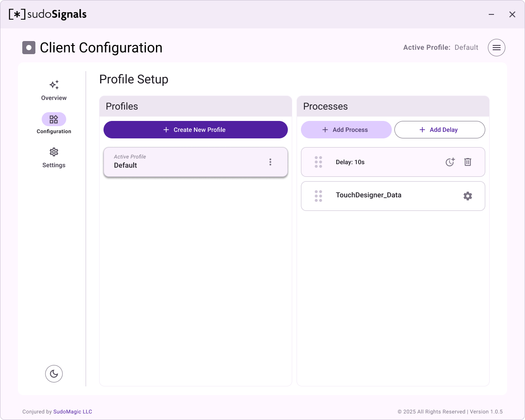Image resolution: width=525 pixels, height=420 pixels.
Task: Click the Settings gear in the sidebar
Action: (54, 151)
